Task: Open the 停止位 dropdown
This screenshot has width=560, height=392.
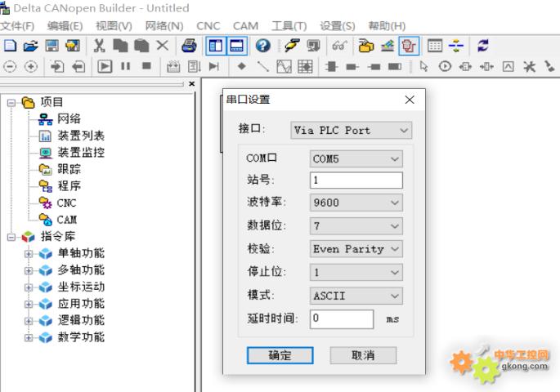Action: (x=356, y=273)
